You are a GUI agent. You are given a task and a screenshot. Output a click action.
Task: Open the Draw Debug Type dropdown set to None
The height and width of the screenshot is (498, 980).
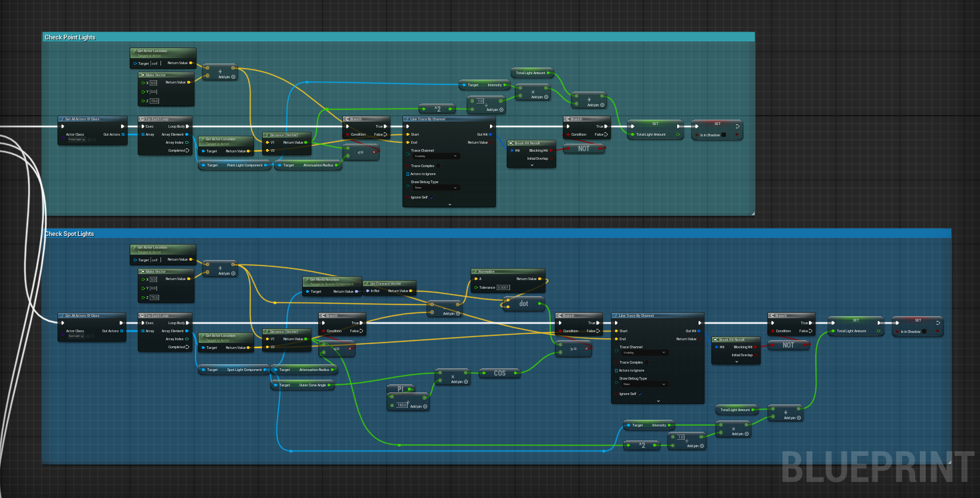437,188
